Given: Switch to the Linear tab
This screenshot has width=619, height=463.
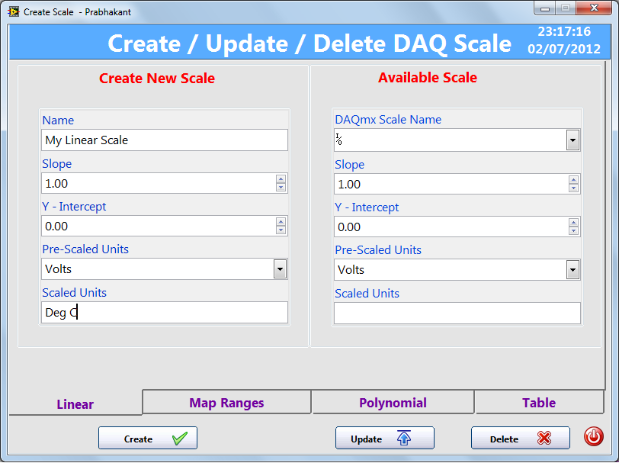Looking at the screenshot, I should click(75, 403).
